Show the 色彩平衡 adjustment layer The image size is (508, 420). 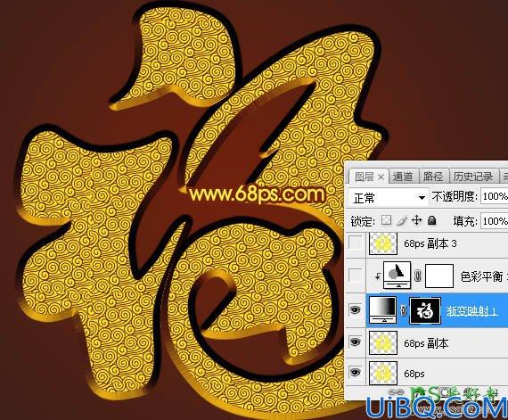click(x=356, y=276)
